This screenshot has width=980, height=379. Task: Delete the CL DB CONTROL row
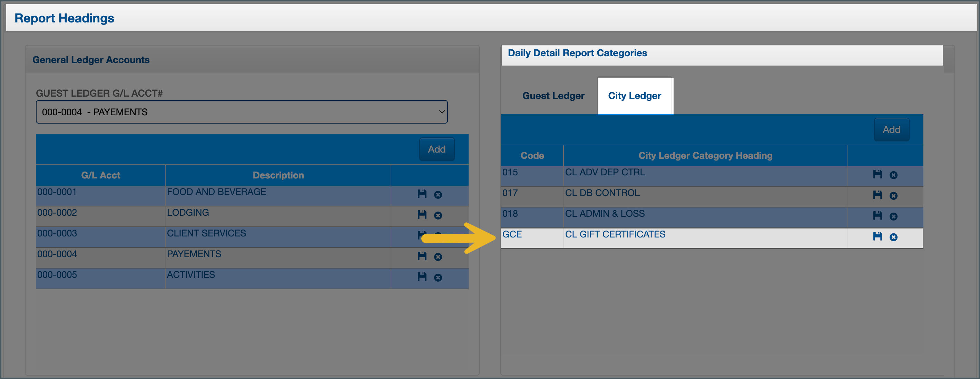894,196
